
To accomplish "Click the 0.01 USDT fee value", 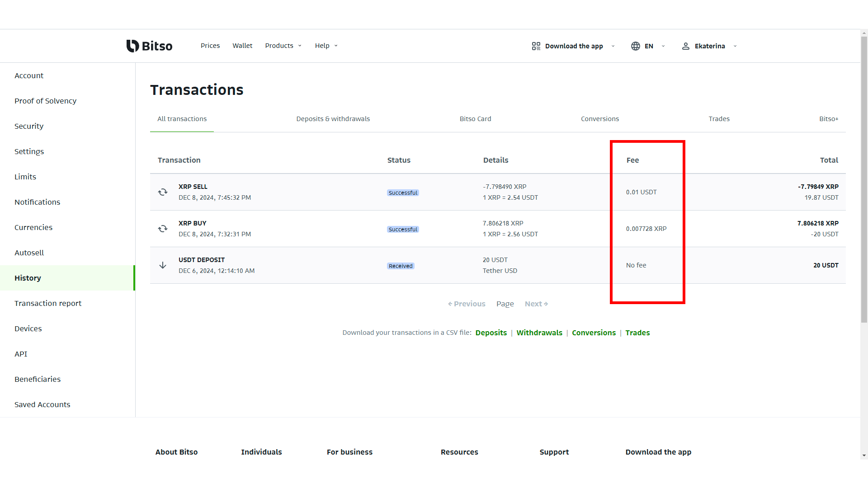I will [x=642, y=192].
